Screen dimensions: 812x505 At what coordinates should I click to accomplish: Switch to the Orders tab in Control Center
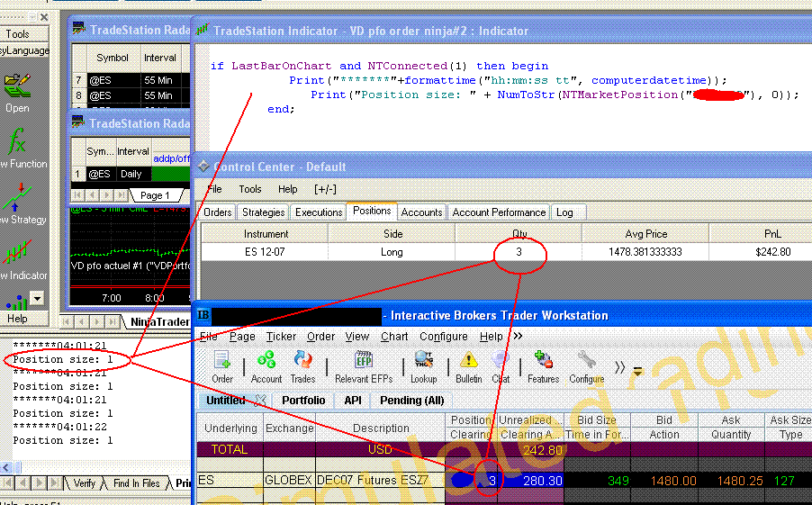pos(218,212)
